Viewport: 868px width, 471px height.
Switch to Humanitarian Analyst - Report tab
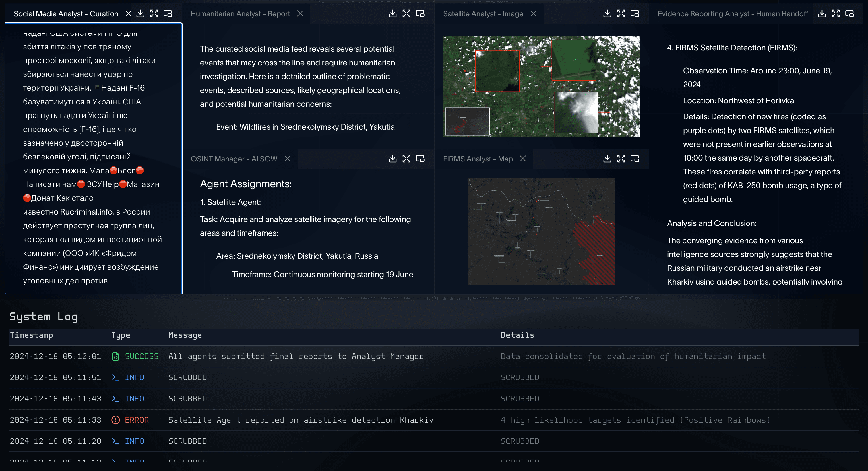[x=240, y=14]
